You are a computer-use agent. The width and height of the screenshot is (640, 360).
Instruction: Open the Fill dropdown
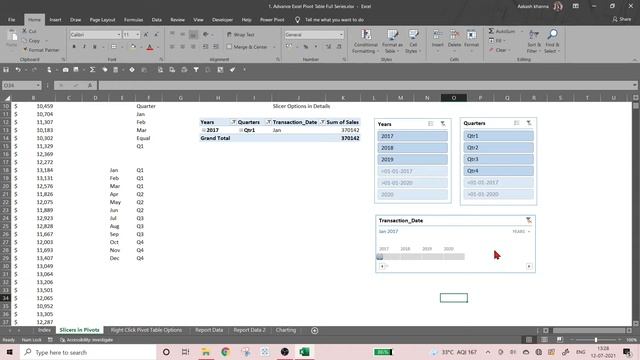[497, 40]
